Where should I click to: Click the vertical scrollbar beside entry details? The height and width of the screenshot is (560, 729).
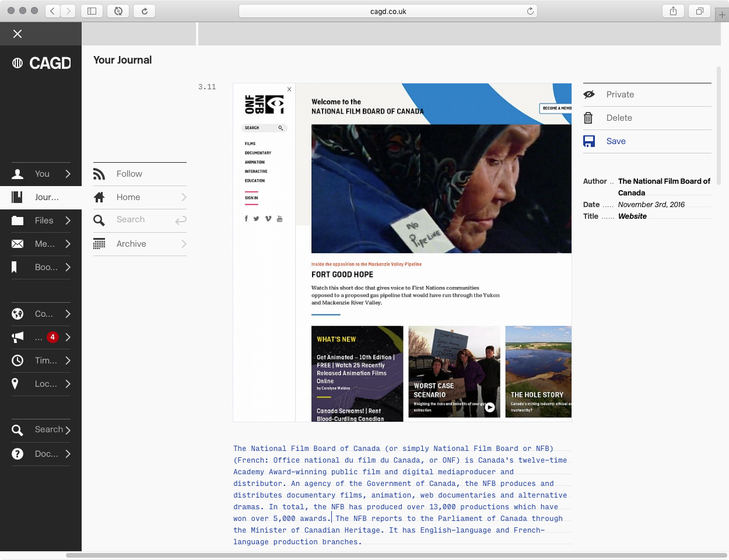point(719,125)
